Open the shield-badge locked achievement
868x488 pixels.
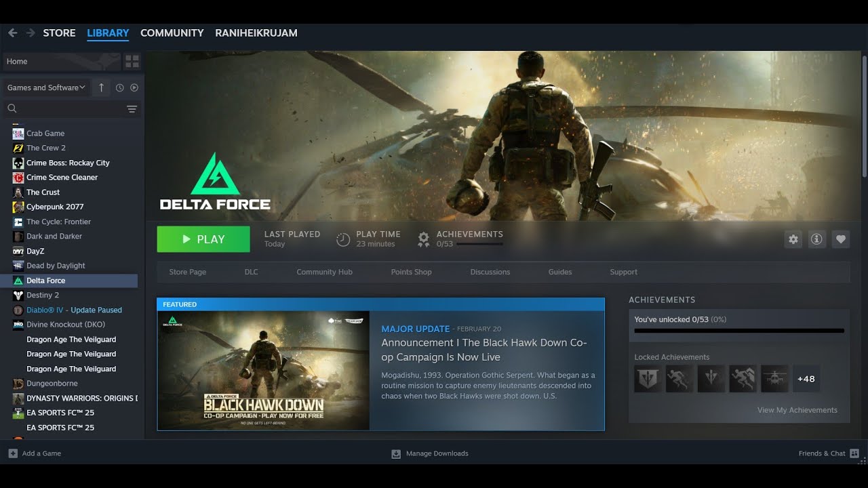tap(648, 379)
